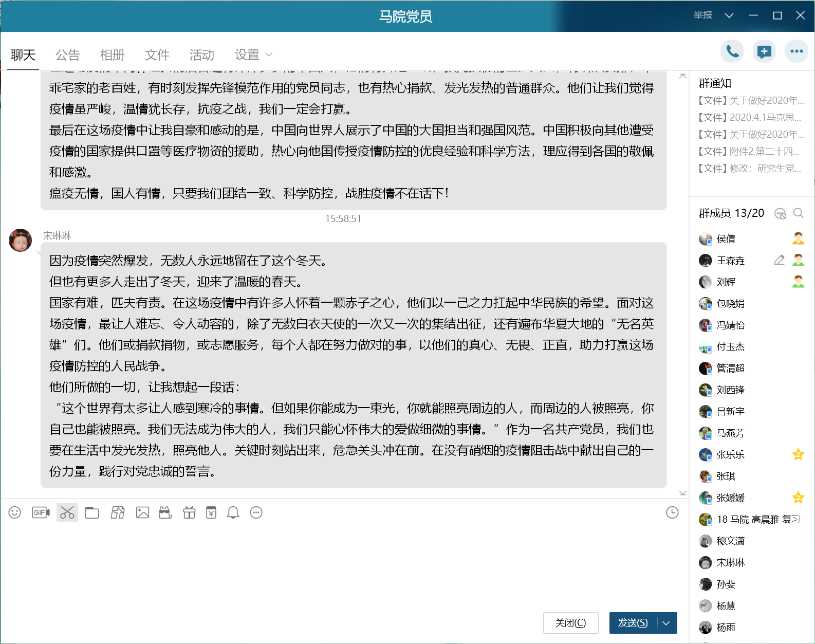Screen dimensions: 815x644
Task: Open the emoji picker
Action: point(15,512)
